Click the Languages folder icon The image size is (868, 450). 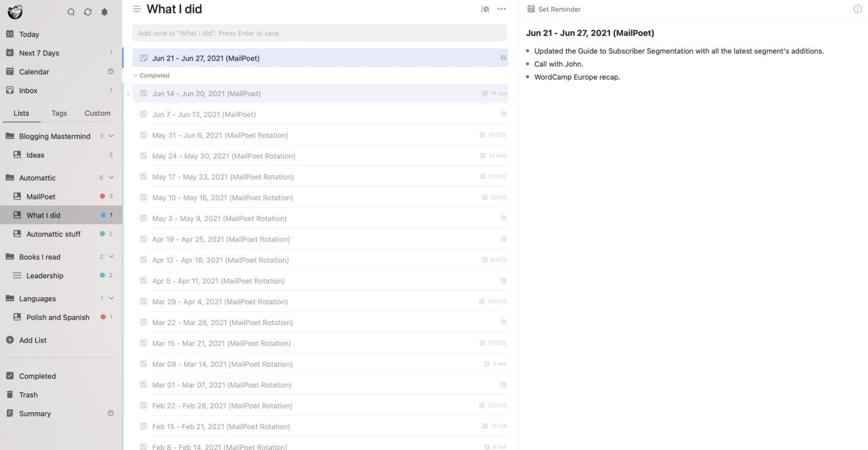(x=10, y=298)
